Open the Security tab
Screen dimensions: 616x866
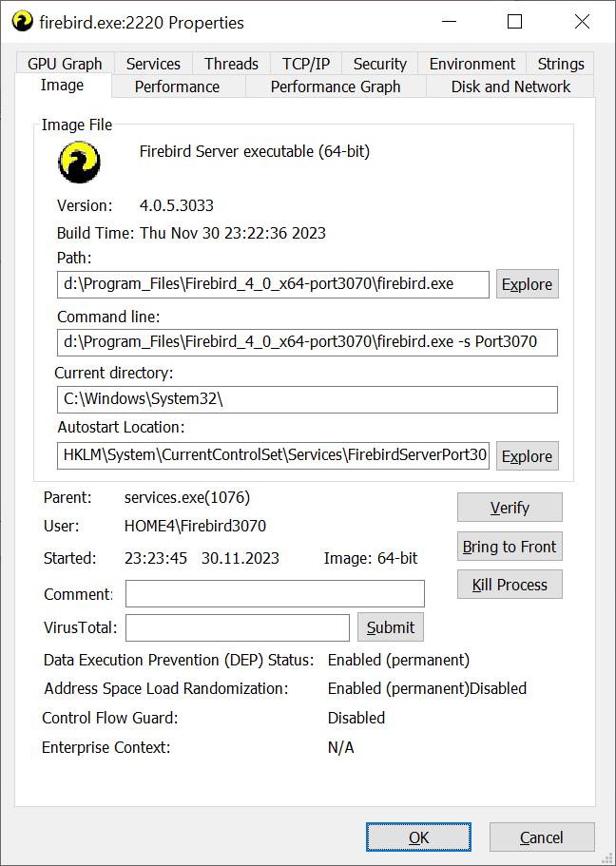pos(379,64)
